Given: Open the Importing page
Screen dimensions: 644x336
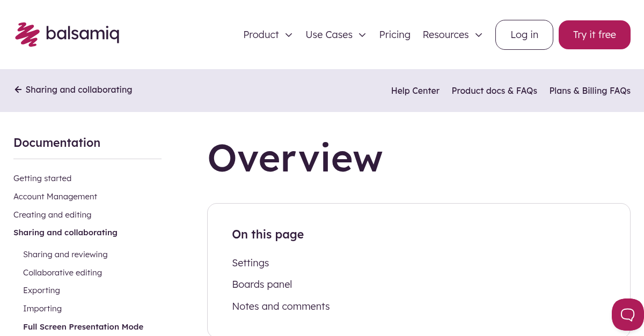Looking at the screenshot, I should tap(42, 309).
